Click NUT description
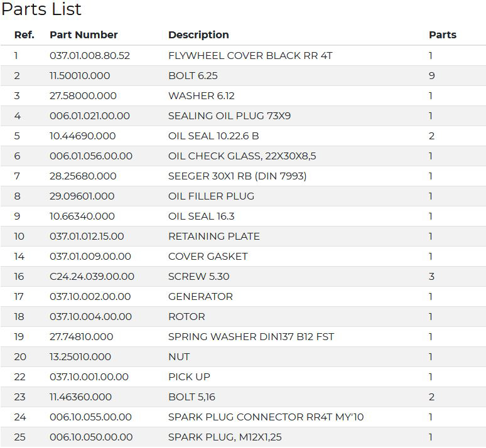 tap(179, 357)
